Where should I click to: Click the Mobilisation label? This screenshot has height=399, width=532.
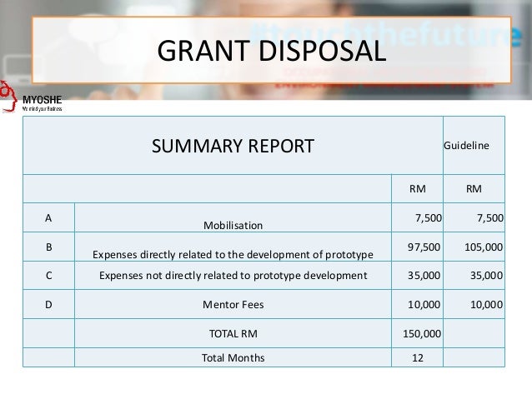(x=233, y=226)
